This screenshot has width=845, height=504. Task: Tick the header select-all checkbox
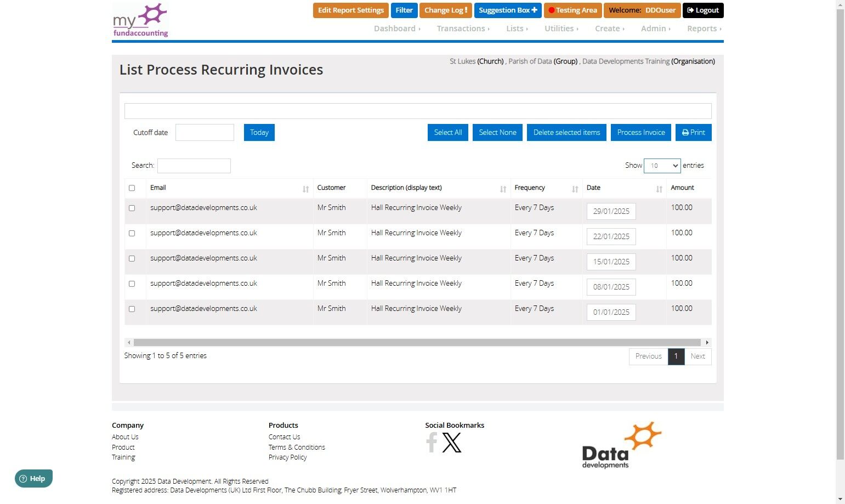(x=132, y=188)
